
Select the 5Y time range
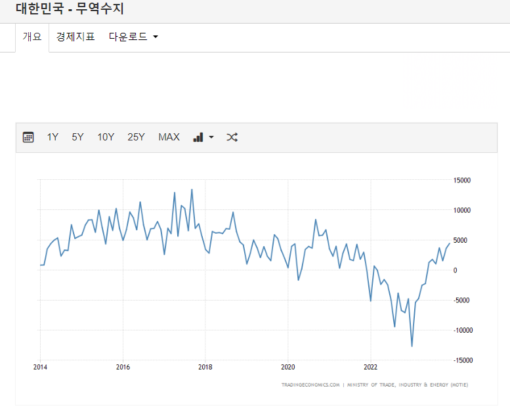(x=77, y=137)
